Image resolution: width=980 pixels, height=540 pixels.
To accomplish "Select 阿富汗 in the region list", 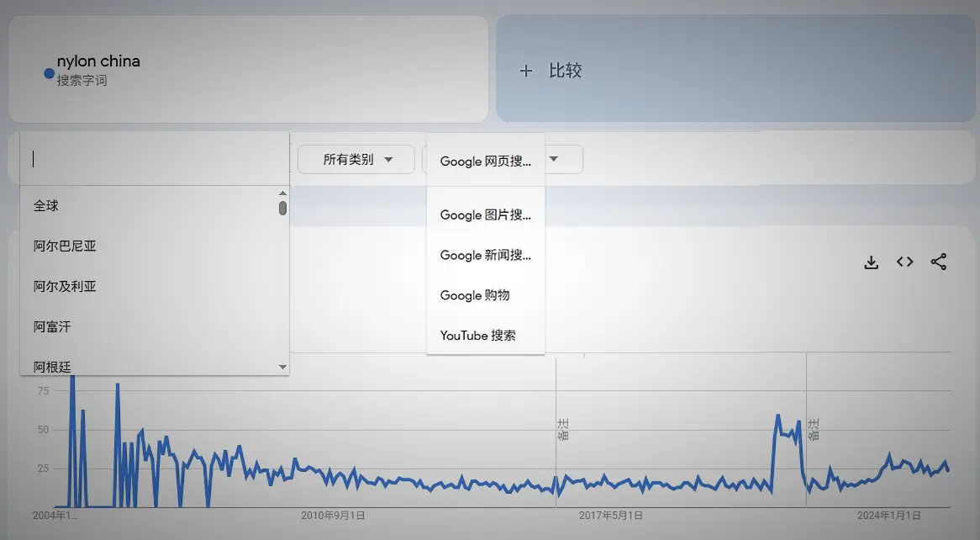I will coord(149,326).
